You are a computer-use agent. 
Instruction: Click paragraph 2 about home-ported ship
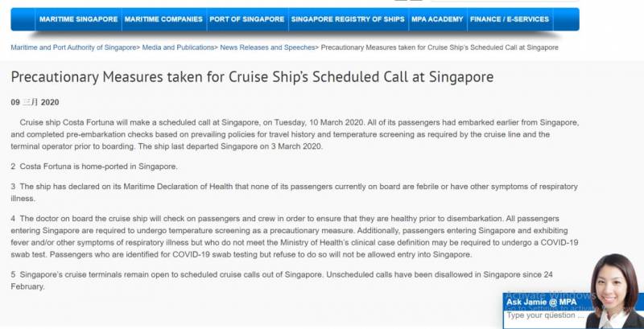click(x=94, y=167)
